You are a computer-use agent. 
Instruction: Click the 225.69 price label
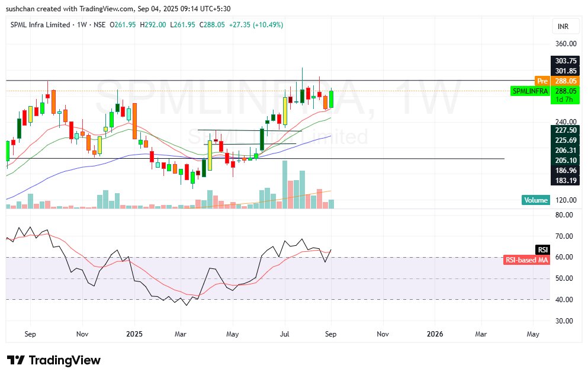click(x=565, y=140)
